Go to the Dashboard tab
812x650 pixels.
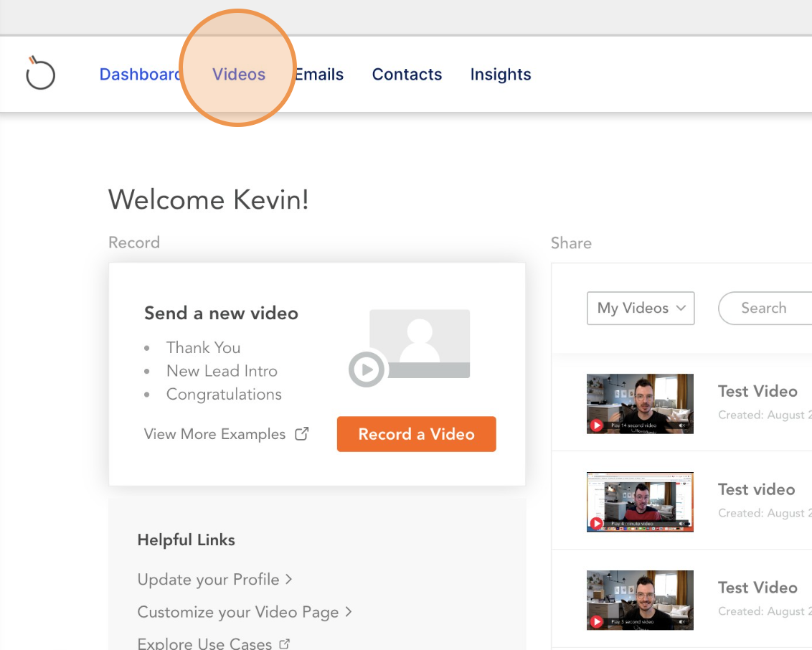pos(138,75)
